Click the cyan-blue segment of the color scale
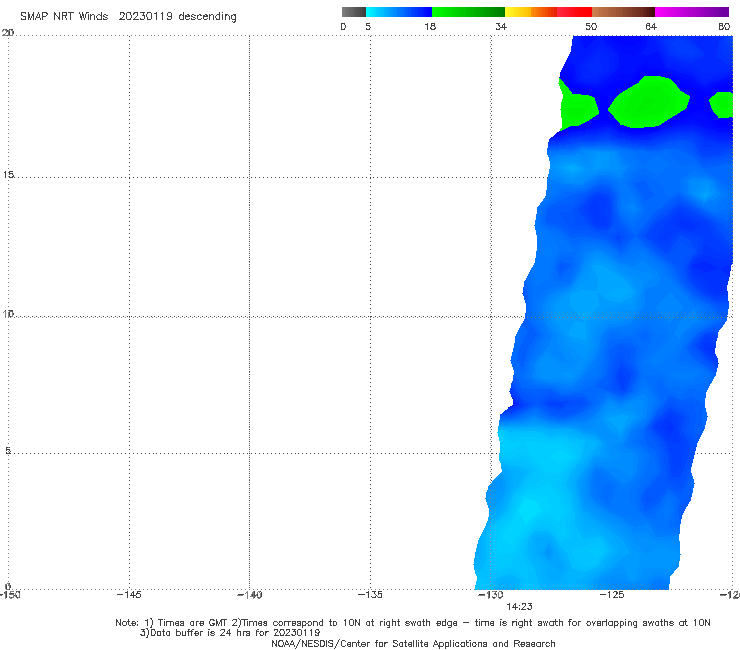Screen dimensions: 740x650 399,12
